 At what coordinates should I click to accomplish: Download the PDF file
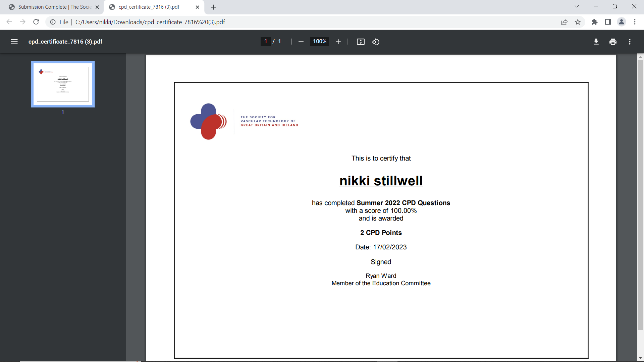pyautogui.click(x=596, y=42)
